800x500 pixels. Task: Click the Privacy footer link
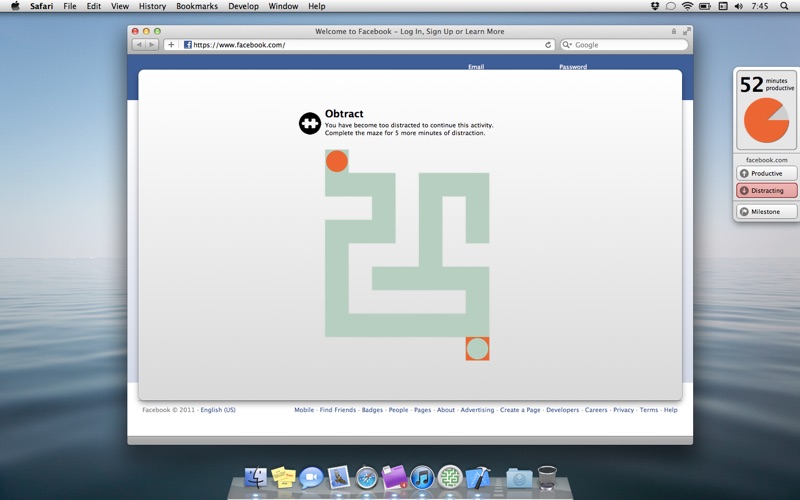[623, 410]
